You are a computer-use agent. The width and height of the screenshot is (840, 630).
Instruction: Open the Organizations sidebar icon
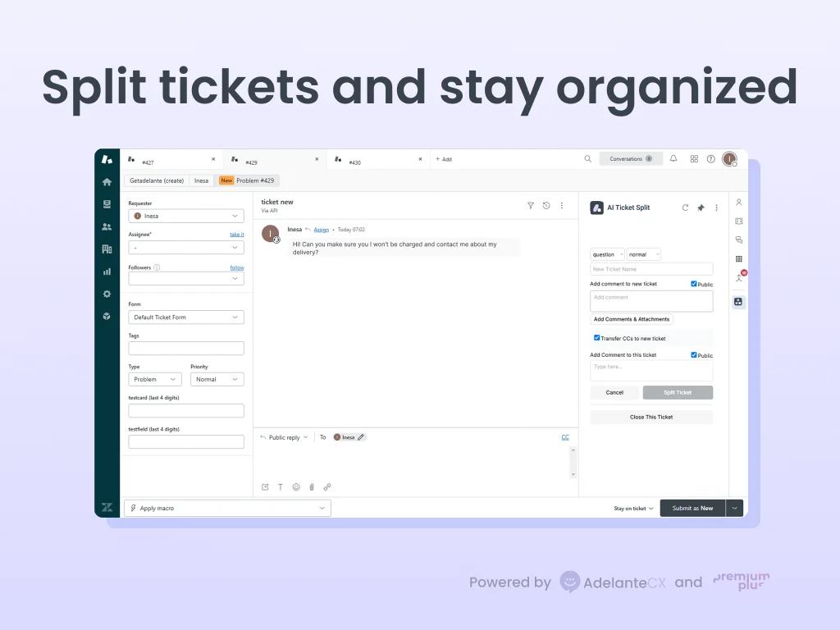(x=107, y=249)
